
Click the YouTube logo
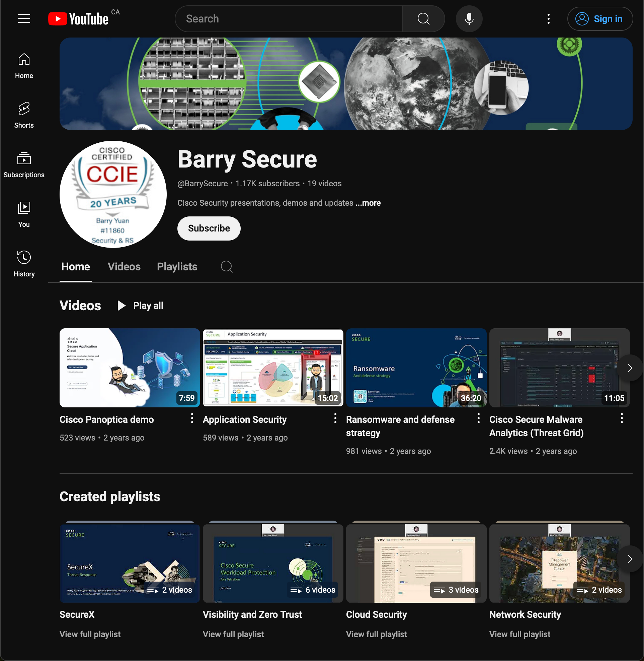78,19
